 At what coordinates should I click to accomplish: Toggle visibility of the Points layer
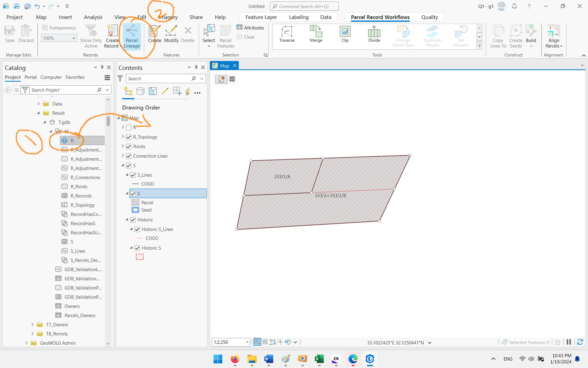[128, 146]
